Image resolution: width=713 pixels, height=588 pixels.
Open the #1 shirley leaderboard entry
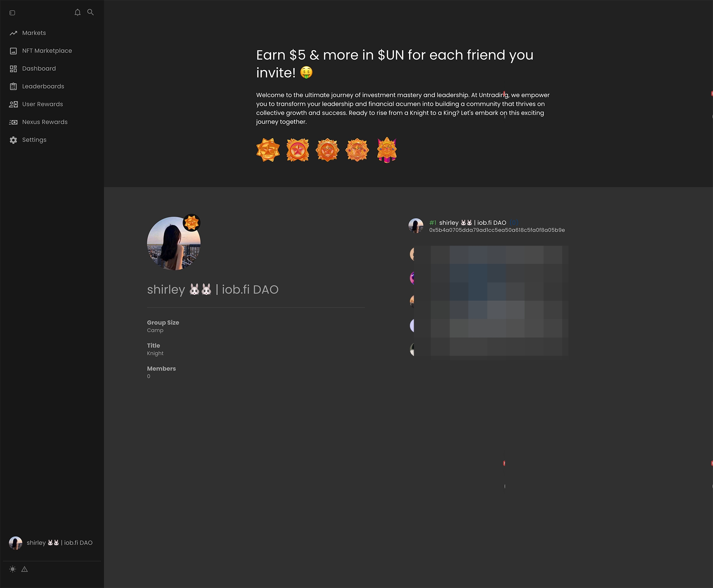point(472,223)
